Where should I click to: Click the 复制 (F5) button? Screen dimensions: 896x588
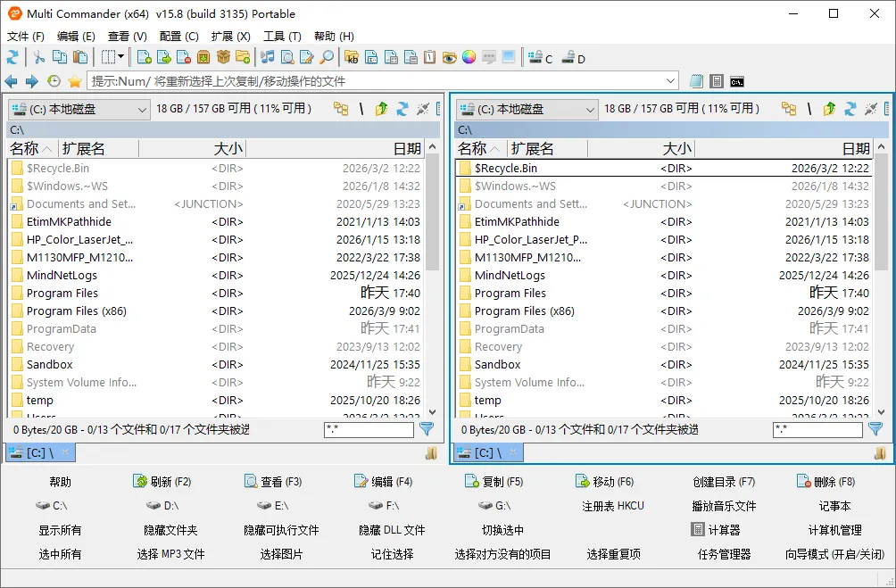[494, 482]
